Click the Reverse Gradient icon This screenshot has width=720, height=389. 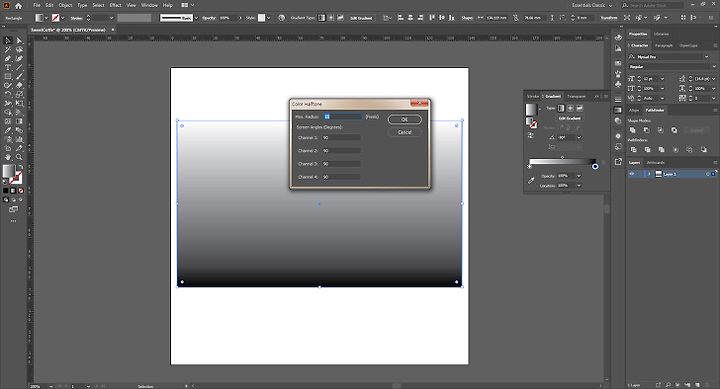pos(531,135)
